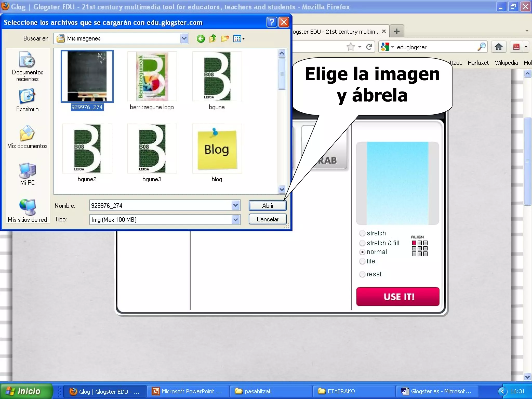Expand the Nombre filename dropdown

click(236, 205)
